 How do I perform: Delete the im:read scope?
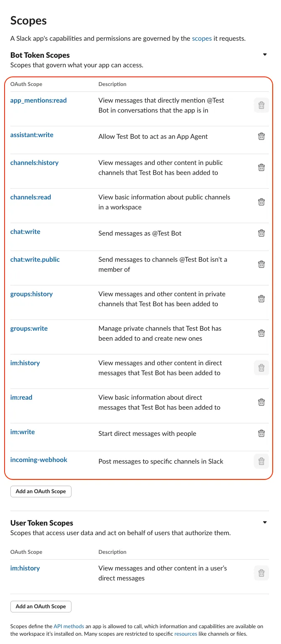pyautogui.click(x=261, y=402)
